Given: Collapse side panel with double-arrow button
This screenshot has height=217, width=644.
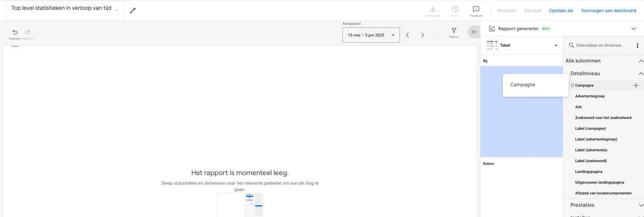Looking at the screenshot, I should coord(473,32).
